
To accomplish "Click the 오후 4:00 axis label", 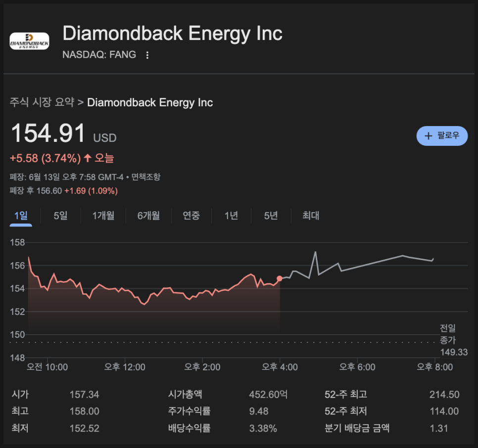I will (280, 367).
